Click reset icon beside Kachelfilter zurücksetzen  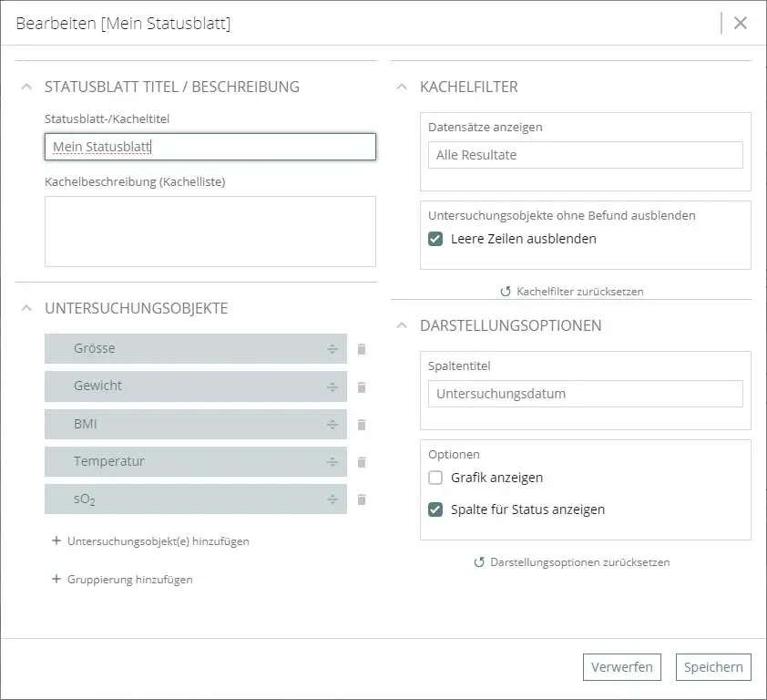pyautogui.click(x=506, y=292)
